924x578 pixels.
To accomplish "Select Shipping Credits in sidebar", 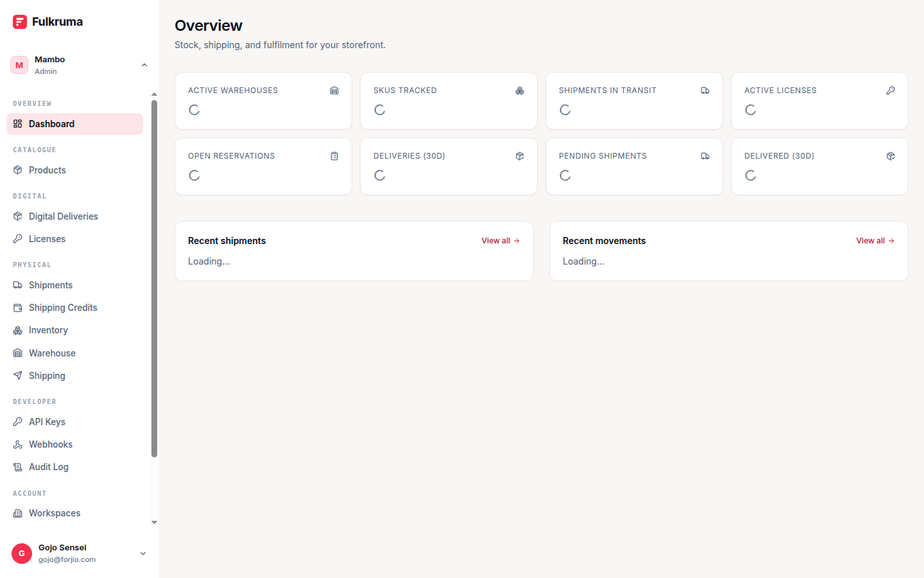I will (x=74, y=308).
